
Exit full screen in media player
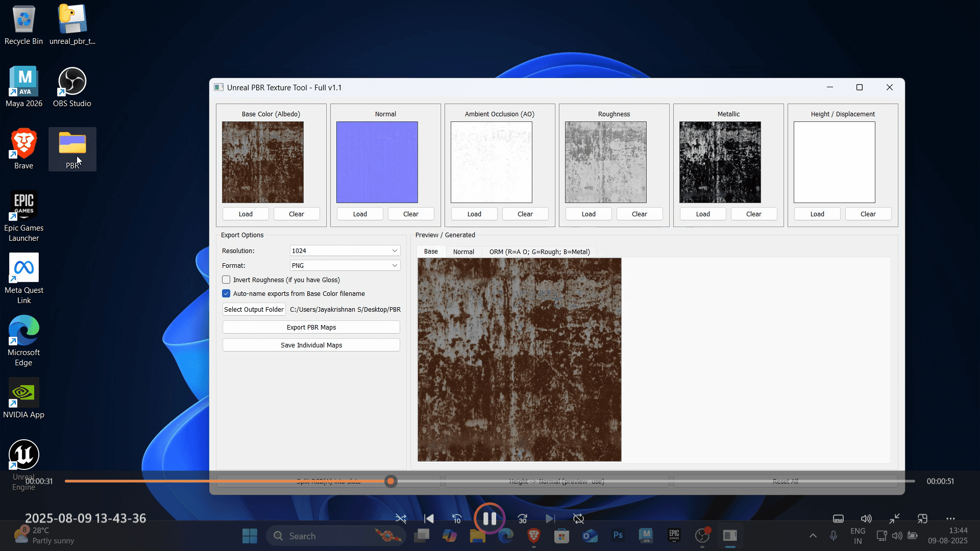pyautogui.click(x=894, y=519)
